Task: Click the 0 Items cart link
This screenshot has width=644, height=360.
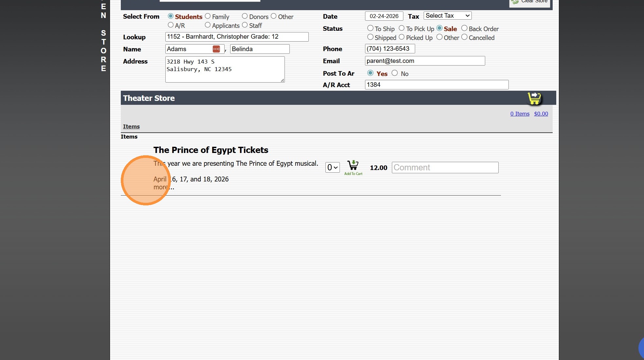Action: pyautogui.click(x=520, y=114)
